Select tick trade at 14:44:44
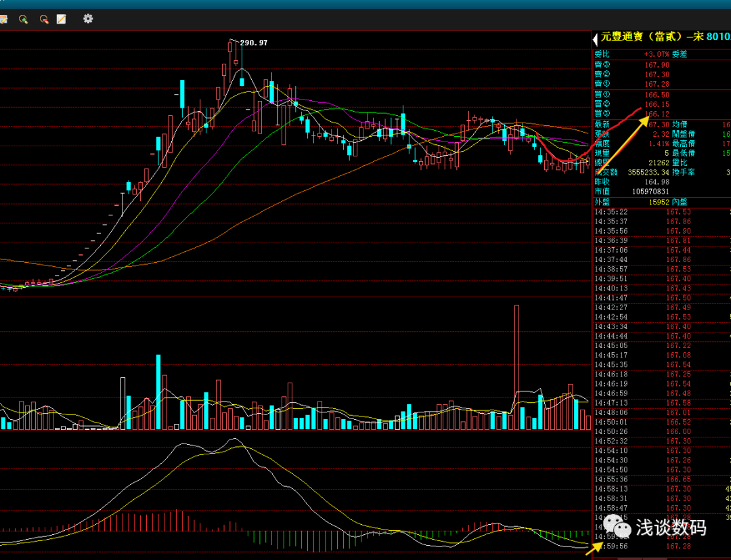 coord(661,336)
